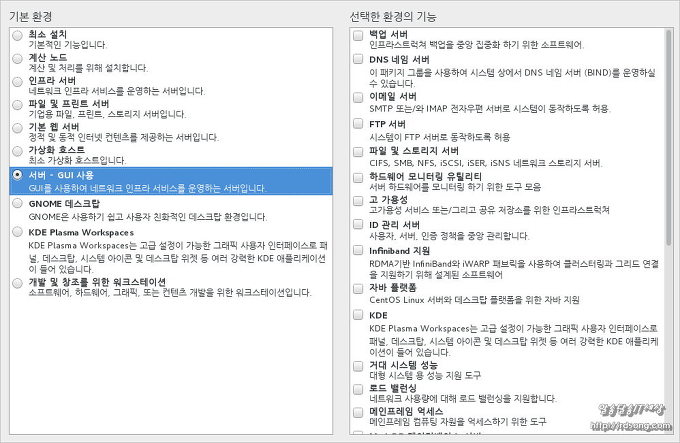Enable Infiniband 지원 checkbox

[358, 250]
